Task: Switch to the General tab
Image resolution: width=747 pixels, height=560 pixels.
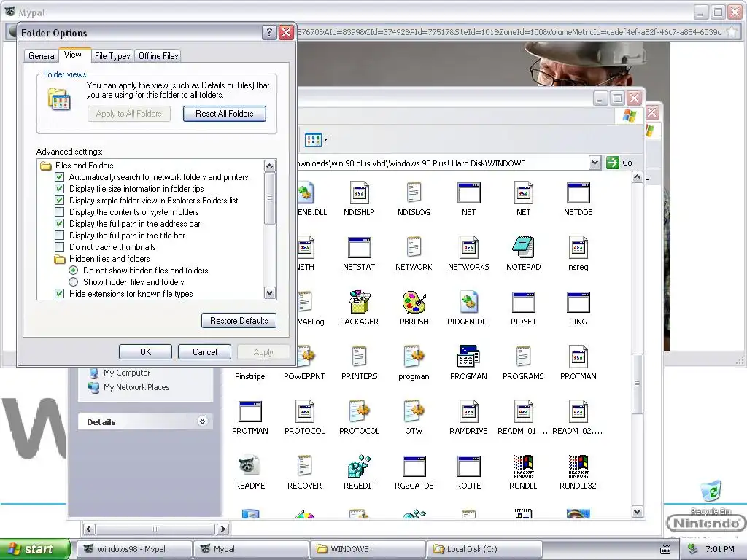Action: (42, 56)
